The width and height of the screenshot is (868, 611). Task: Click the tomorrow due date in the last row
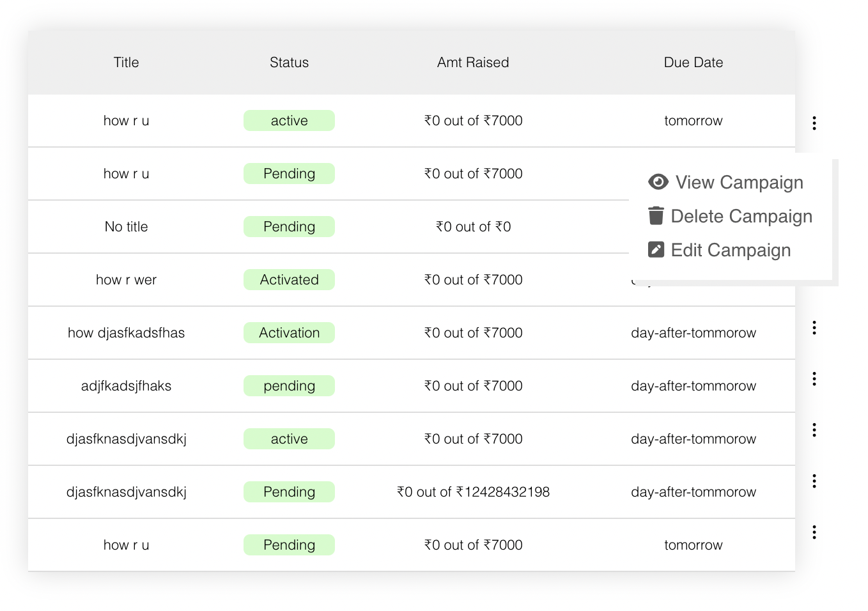pyautogui.click(x=694, y=545)
